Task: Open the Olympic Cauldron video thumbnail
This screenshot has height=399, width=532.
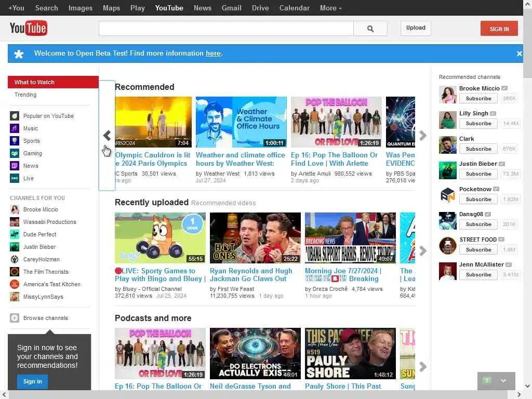Action: coord(153,122)
